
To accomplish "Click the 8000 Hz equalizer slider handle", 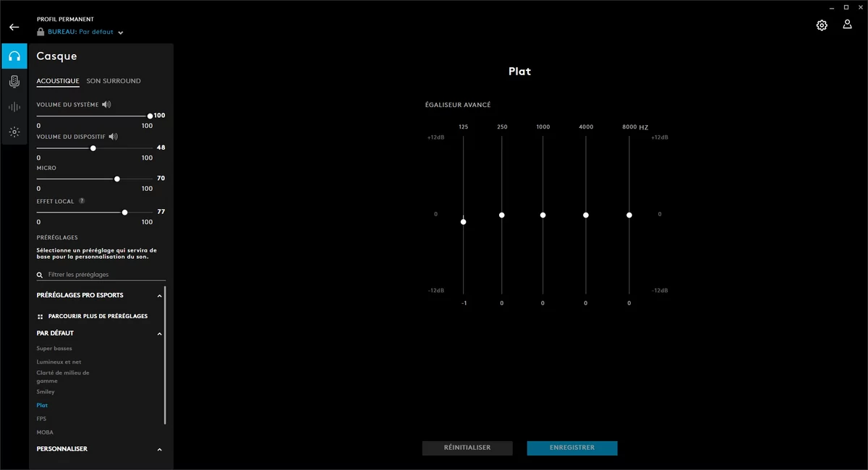I will pos(629,215).
